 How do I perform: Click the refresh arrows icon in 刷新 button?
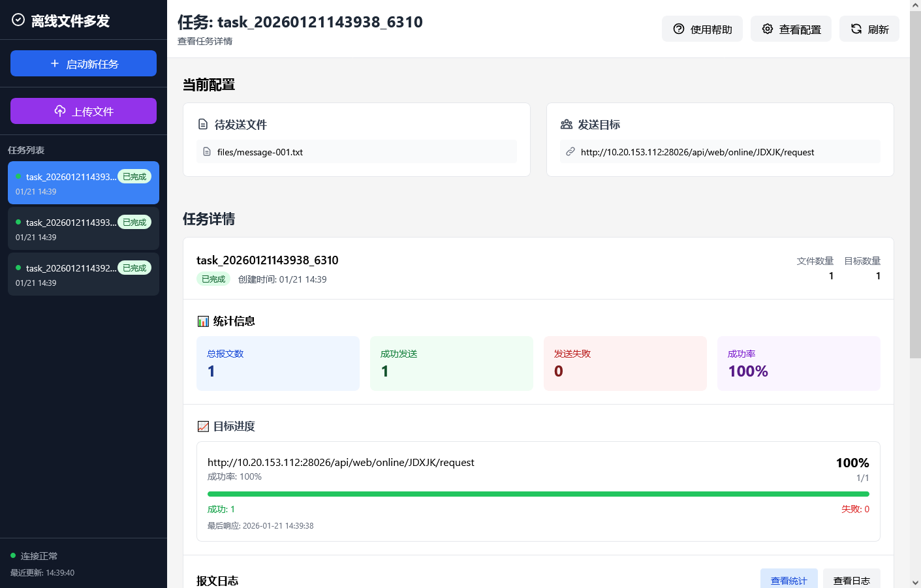[855, 29]
